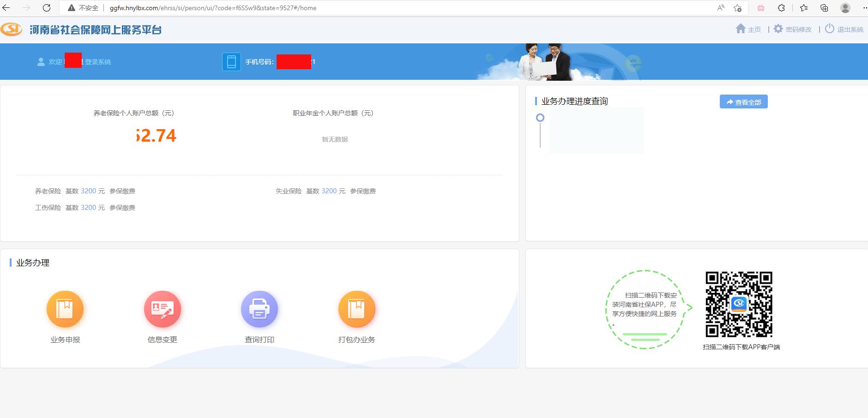Image resolution: width=868 pixels, height=418 pixels.
Task: Click the favorites star in the browser toolbar
Action: (x=803, y=8)
